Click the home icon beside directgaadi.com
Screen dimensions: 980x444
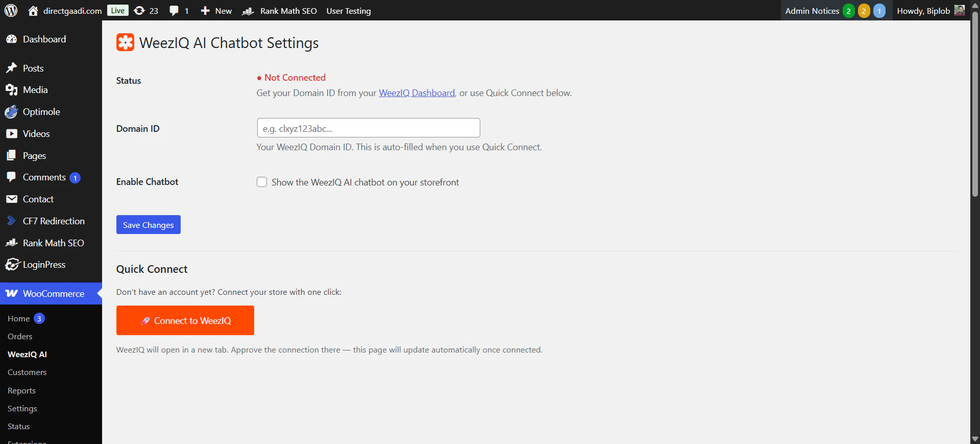pos(33,11)
